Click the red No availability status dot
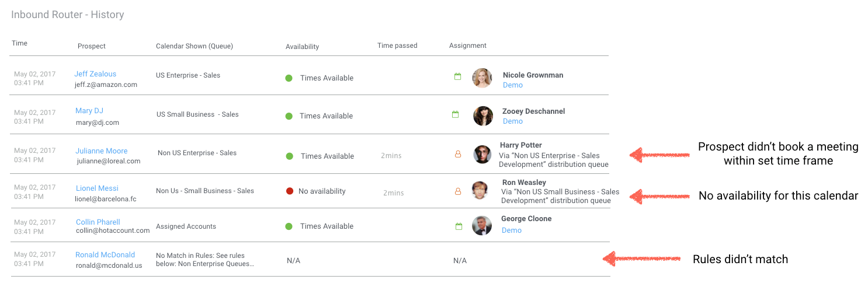This screenshot has width=868, height=297. pos(290,191)
